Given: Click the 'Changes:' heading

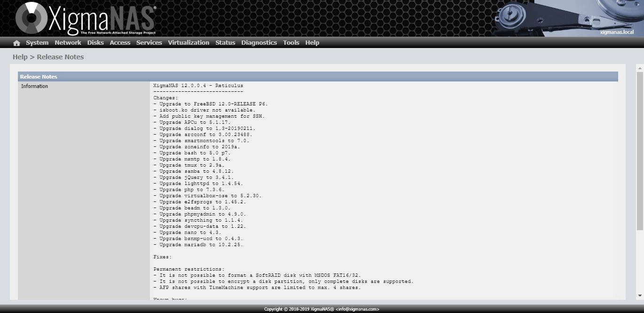Looking at the screenshot, I should coord(165,98).
